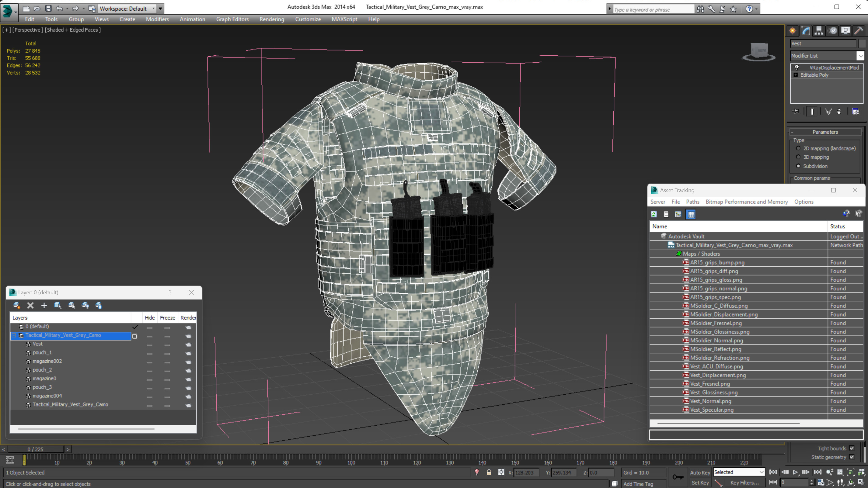Select 3D mapping radio button

pos(798,157)
